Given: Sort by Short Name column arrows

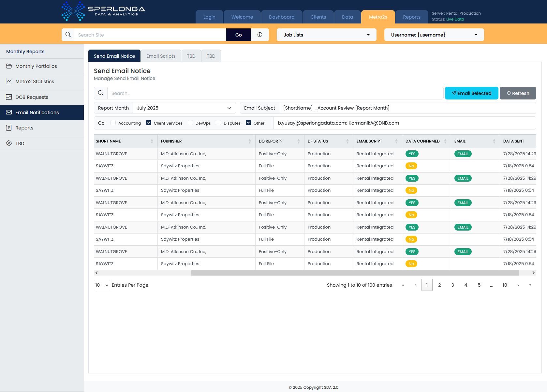Looking at the screenshot, I should point(152,141).
